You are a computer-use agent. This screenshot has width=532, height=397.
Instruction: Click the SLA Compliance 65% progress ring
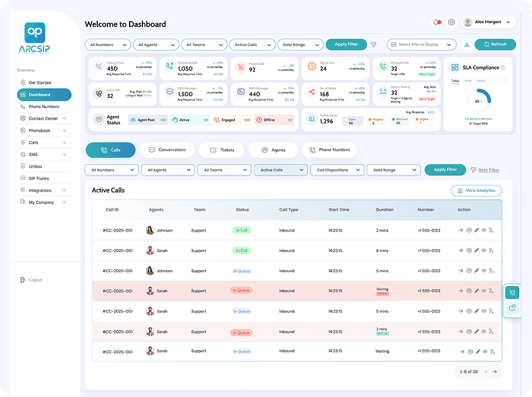pos(479,101)
